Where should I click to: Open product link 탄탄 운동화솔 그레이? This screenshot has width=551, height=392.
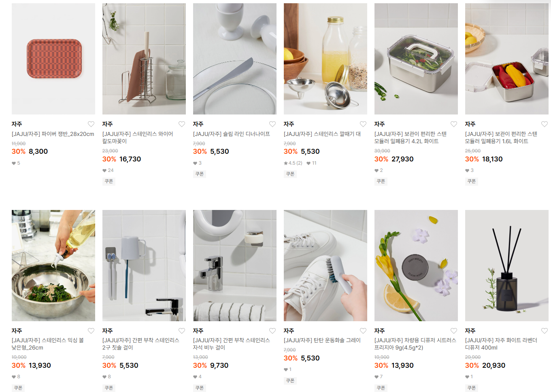(x=322, y=341)
